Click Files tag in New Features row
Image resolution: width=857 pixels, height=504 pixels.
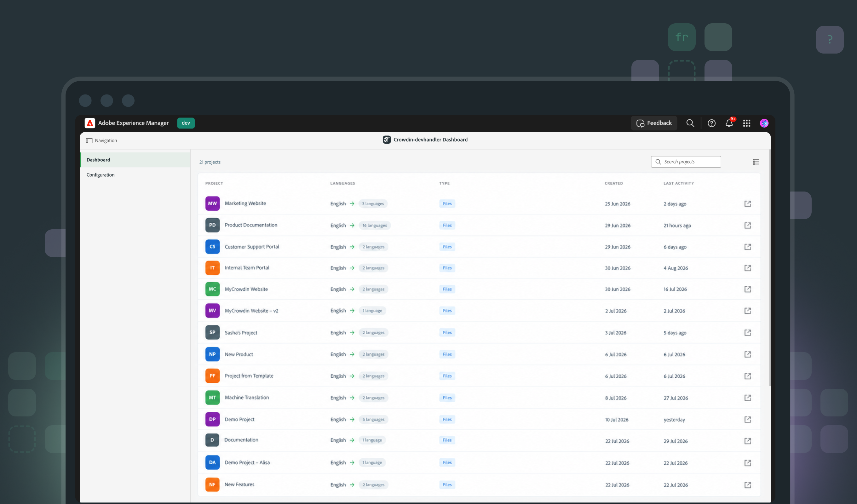pos(447,485)
